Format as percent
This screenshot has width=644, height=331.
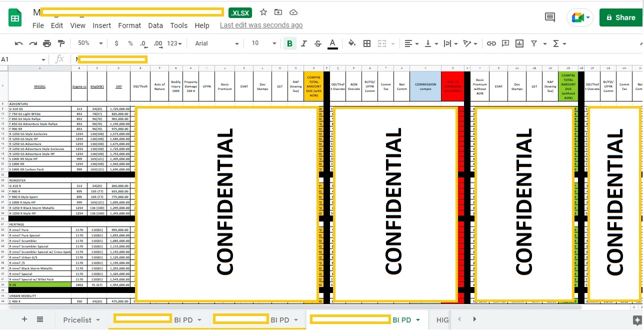(130, 43)
